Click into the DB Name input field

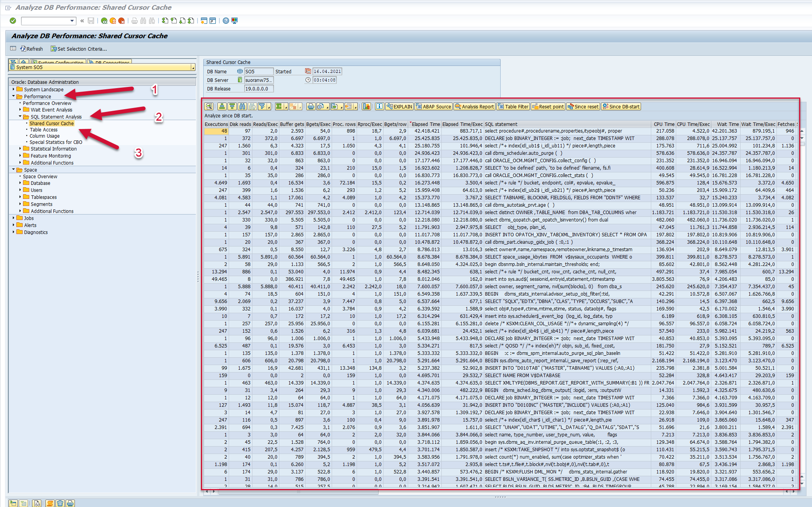coord(258,71)
